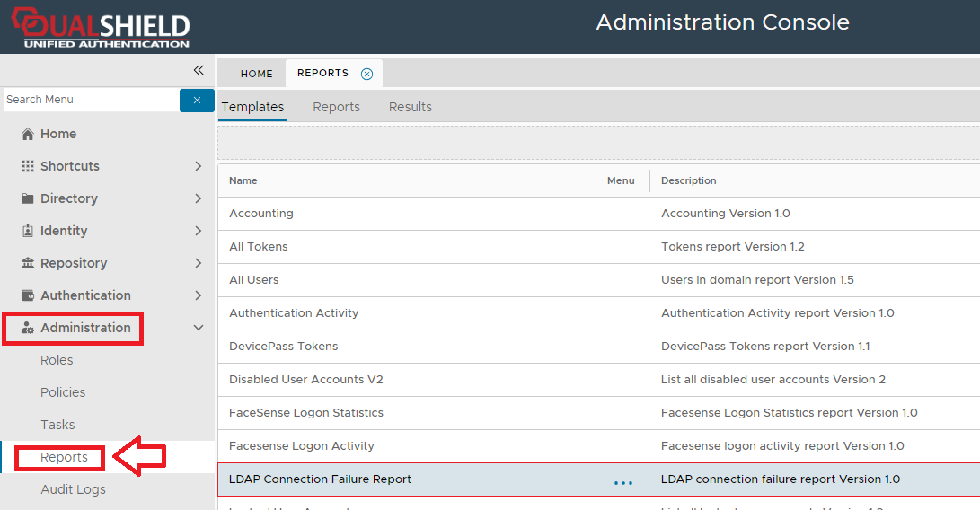Open Audit Logs in sidebar

click(73, 489)
